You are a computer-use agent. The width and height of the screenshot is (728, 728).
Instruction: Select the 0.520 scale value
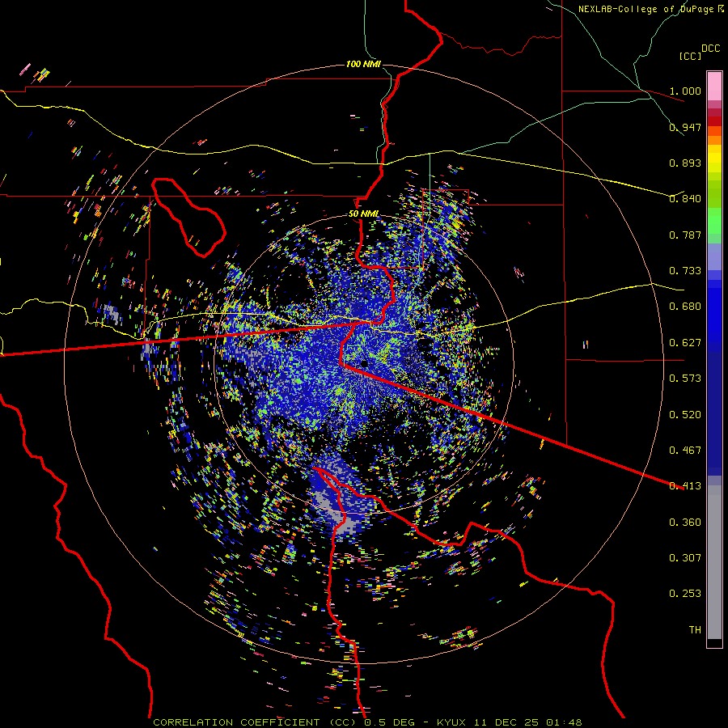click(x=685, y=415)
